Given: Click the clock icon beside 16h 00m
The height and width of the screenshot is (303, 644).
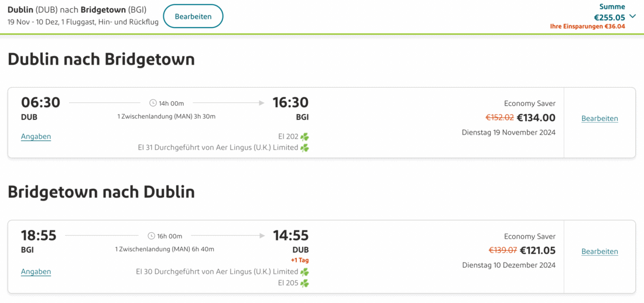Looking at the screenshot, I should (x=152, y=236).
